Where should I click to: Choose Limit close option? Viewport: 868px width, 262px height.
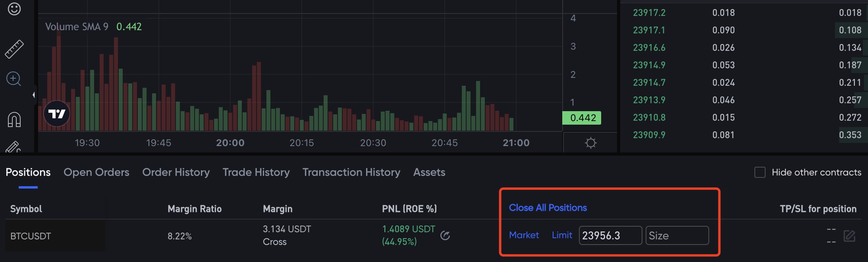[x=562, y=235]
